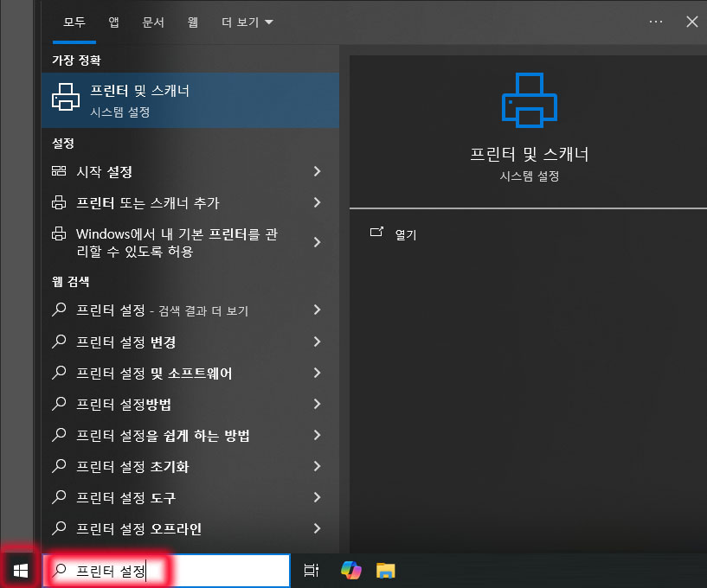The image size is (707, 588).
Task: Click search icon beside 프린터 설정 변경
Action: pos(59,341)
